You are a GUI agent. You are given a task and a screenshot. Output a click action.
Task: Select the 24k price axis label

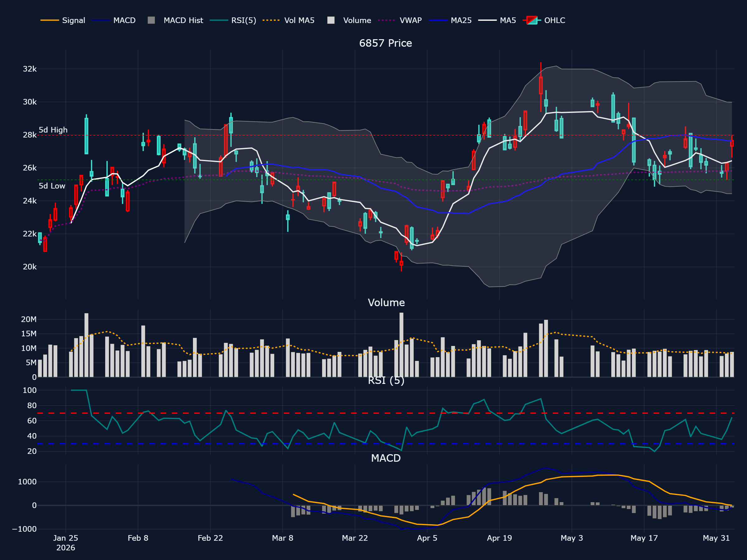(30, 201)
